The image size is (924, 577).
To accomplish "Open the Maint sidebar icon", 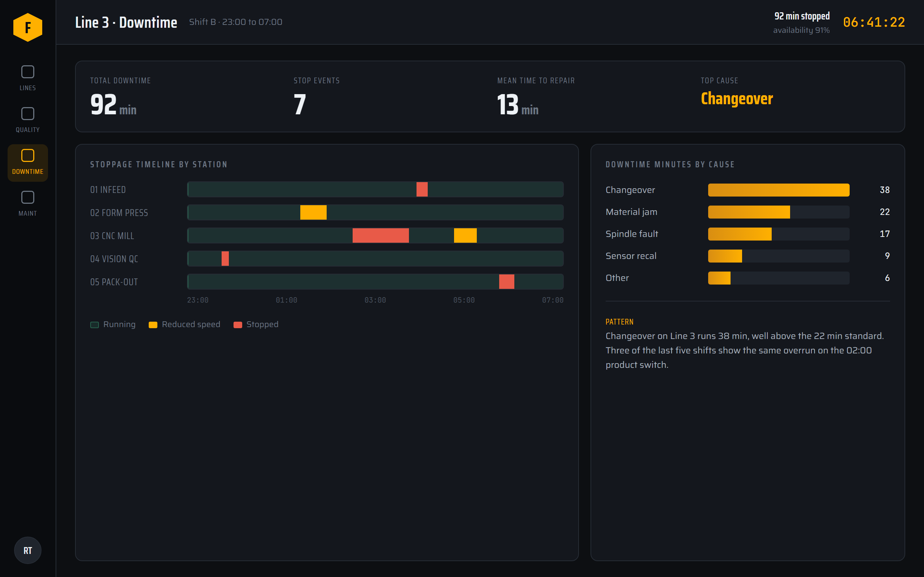I will tap(27, 197).
